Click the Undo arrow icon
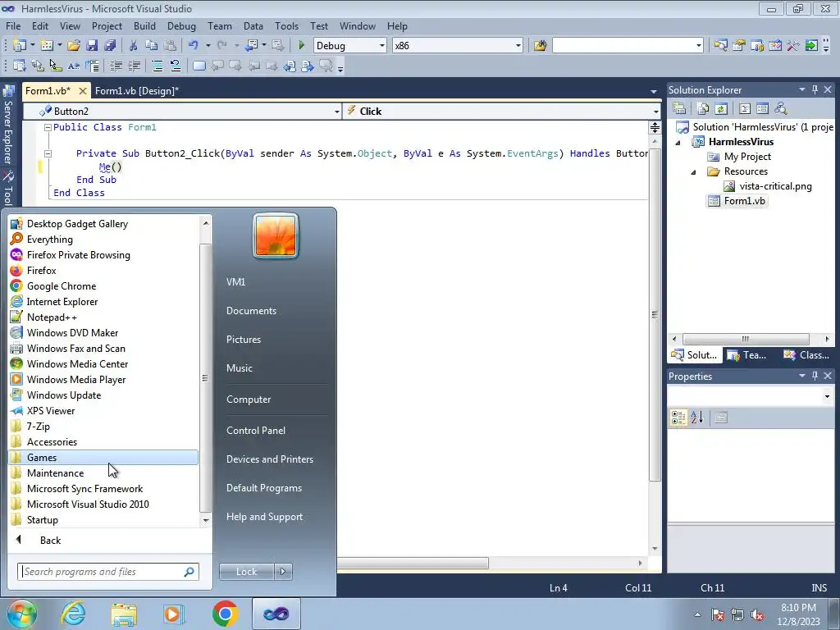840x630 pixels. 194,46
